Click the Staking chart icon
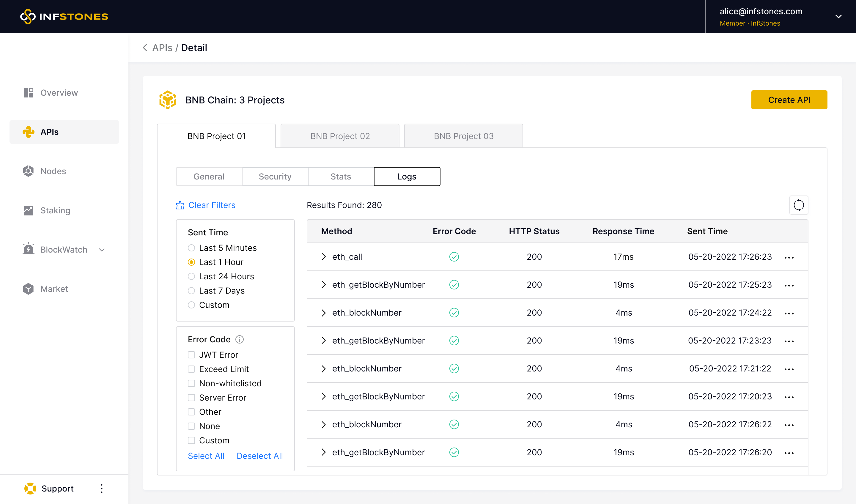 coord(28,211)
